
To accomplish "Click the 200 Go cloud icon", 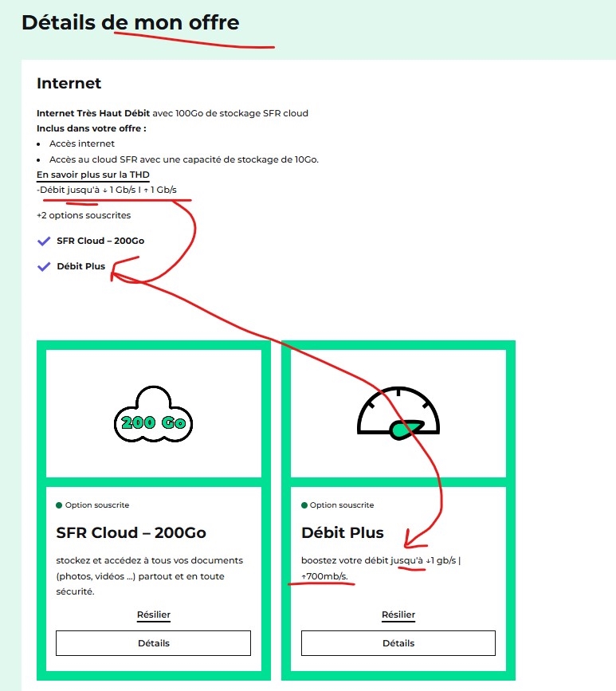I will pyautogui.click(x=153, y=414).
